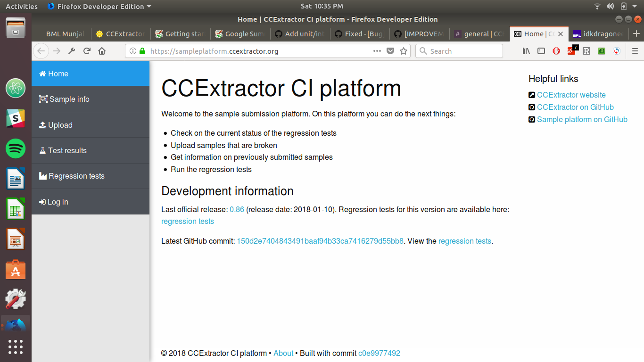Bookmark this page with the star icon
The width and height of the screenshot is (644, 362).
404,51
